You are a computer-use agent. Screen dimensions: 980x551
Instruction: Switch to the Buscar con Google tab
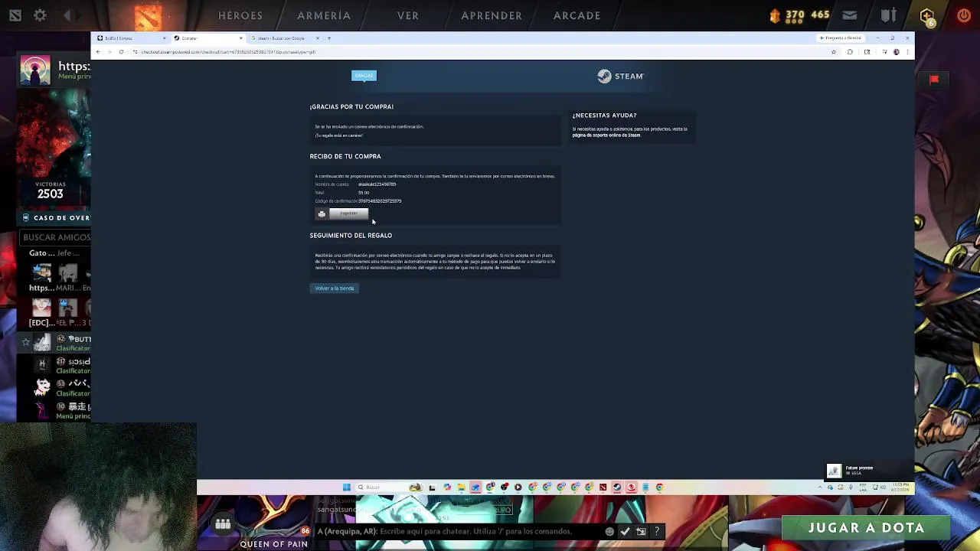285,38
